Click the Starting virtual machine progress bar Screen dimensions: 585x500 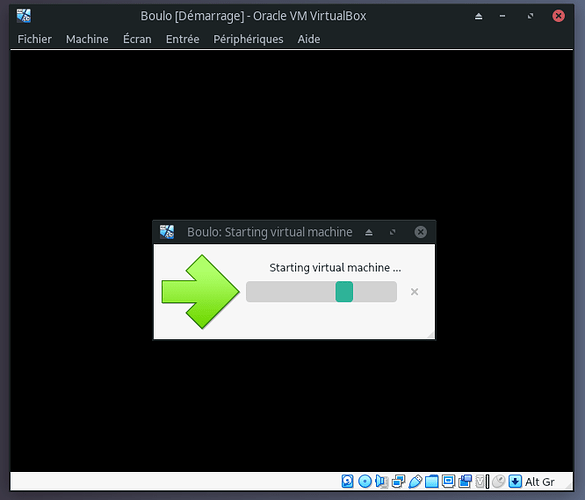pos(321,292)
